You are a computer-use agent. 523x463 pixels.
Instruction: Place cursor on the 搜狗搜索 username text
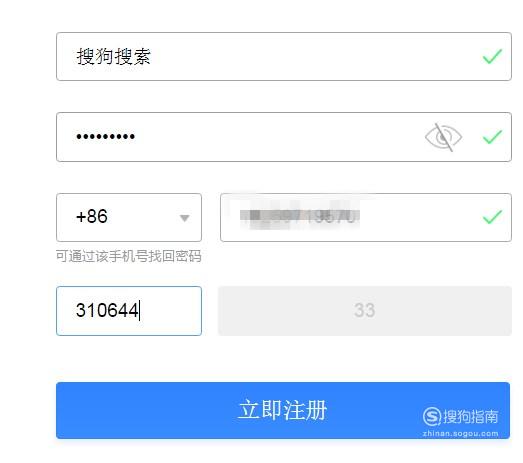(114, 56)
